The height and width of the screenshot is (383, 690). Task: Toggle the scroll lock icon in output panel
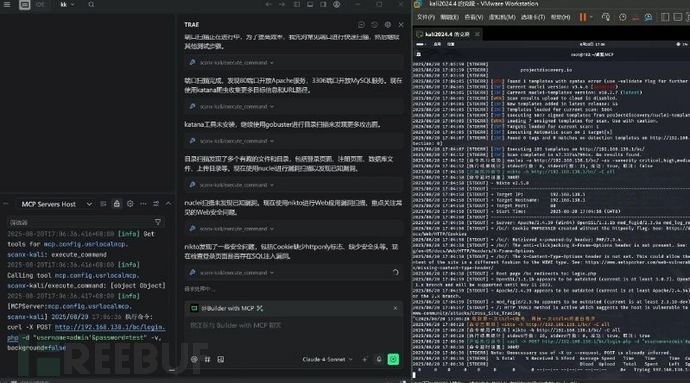click(x=117, y=204)
